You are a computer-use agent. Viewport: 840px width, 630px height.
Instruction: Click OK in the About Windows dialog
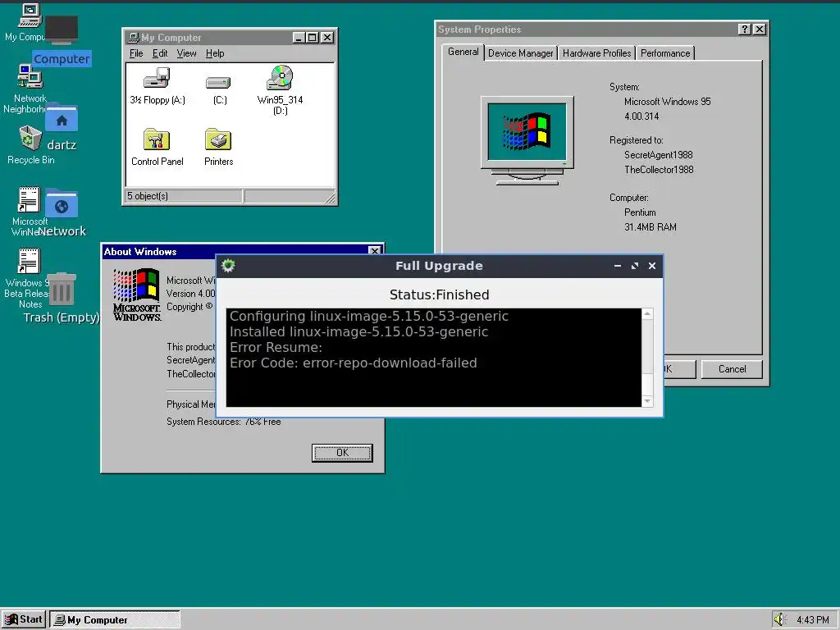coord(342,453)
